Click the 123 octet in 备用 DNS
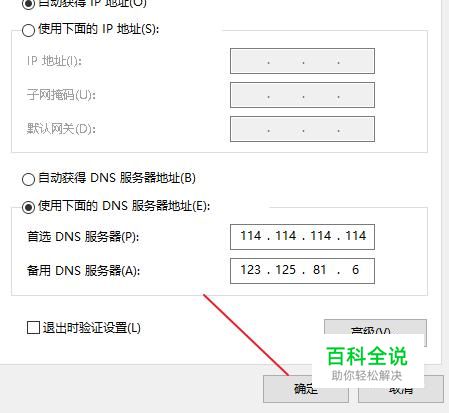Viewport: 449px width, 413px height. click(251, 270)
